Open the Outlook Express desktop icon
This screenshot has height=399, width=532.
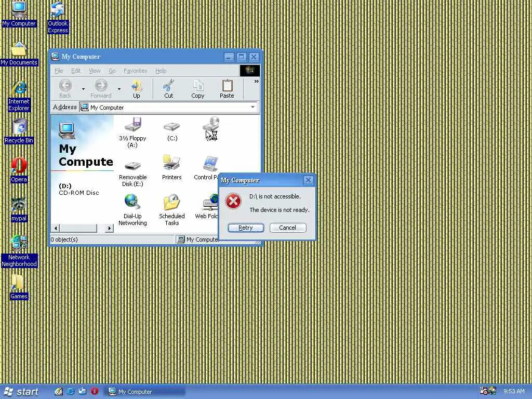point(58,18)
